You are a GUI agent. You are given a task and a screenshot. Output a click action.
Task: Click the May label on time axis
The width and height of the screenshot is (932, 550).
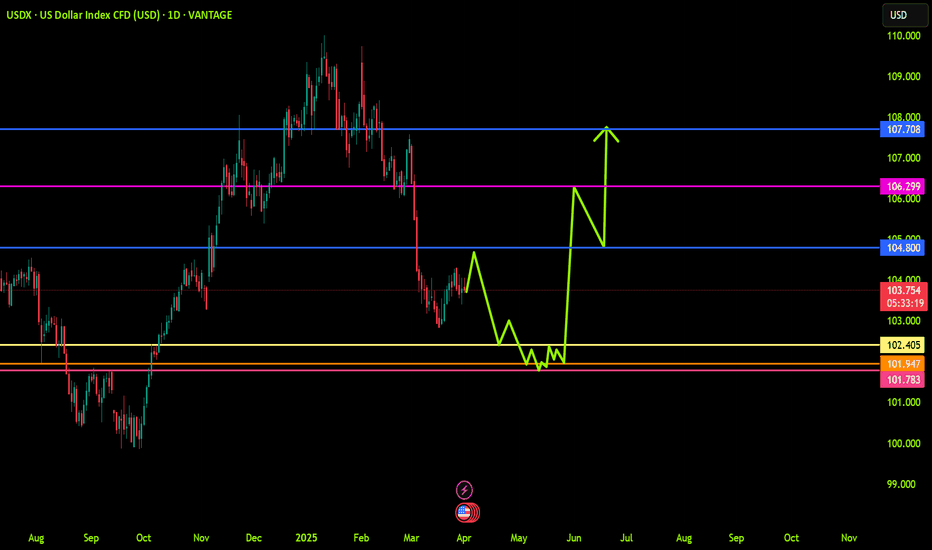point(518,538)
